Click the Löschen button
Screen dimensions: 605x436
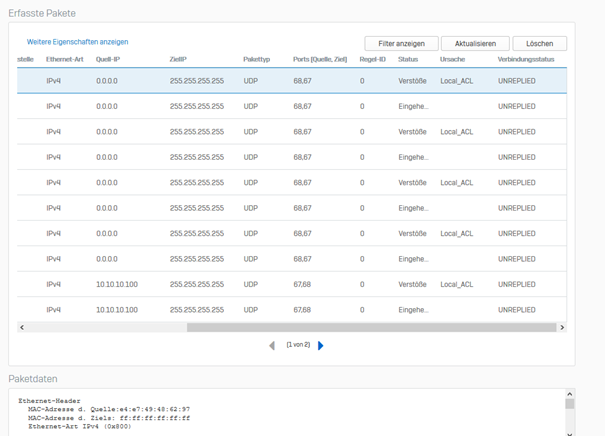(x=539, y=44)
